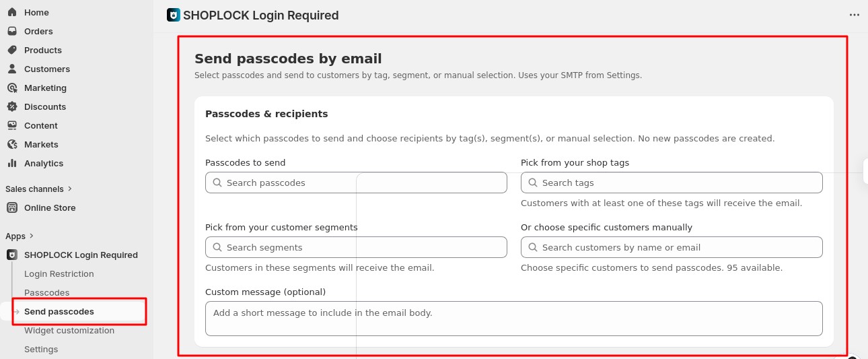Viewport: 868px width, 359px height.
Task: Open the Passcodes sub-menu item
Action: (47, 292)
